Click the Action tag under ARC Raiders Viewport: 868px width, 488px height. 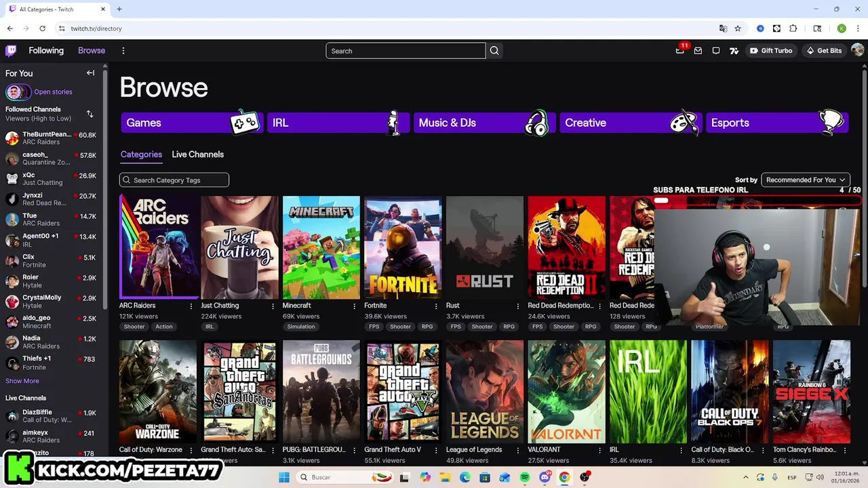[164, 327]
